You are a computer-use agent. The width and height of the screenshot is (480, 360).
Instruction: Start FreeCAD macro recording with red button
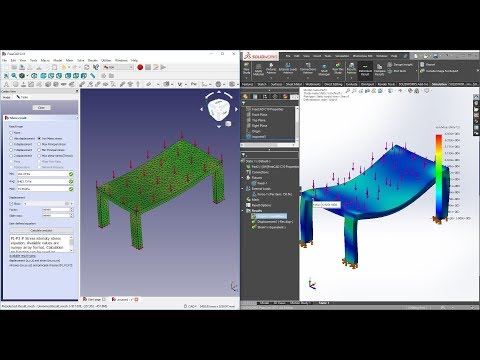pyautogui.click(x=140, y=67)
